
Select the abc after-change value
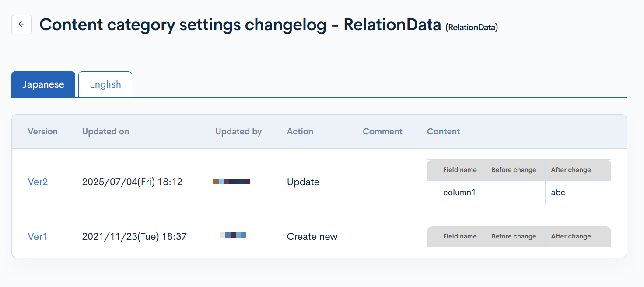tap(558, 192)
